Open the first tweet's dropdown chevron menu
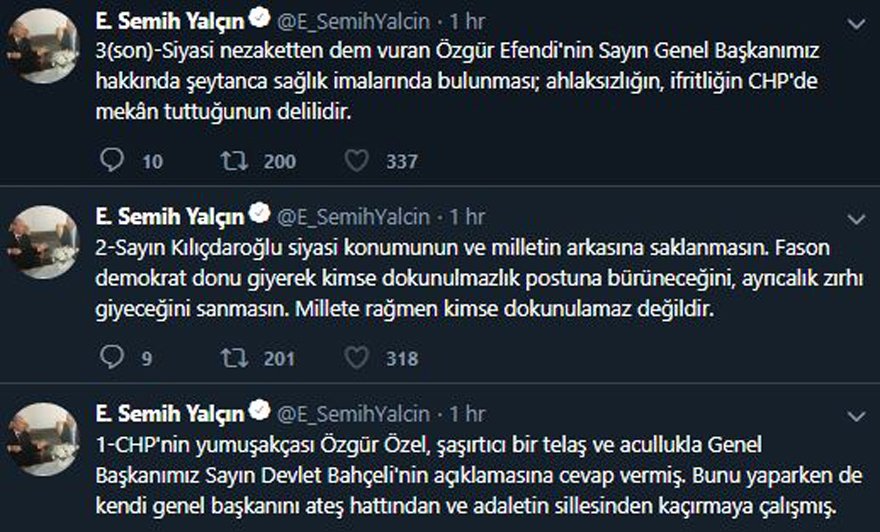 click(x=856, y=21)
